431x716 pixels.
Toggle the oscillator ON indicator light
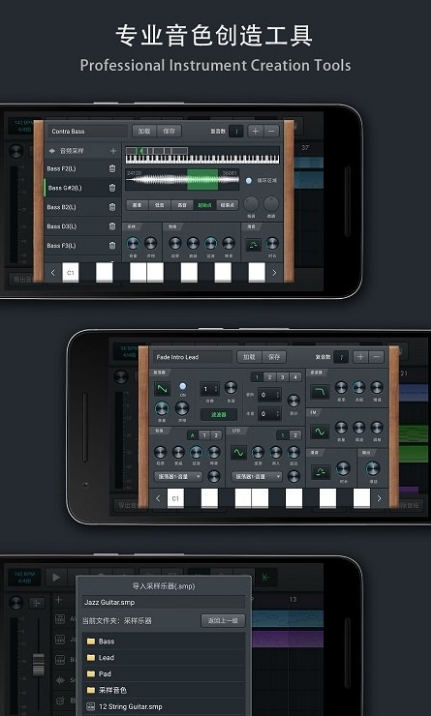point(183,386)
